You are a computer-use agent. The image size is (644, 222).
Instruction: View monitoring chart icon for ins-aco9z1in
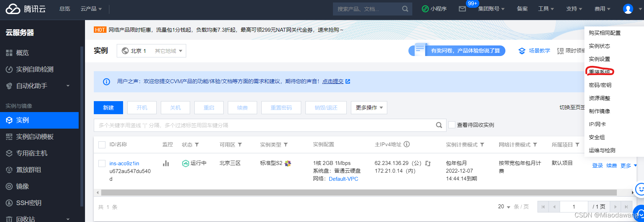pyautogui.click(x=166, y=163)
